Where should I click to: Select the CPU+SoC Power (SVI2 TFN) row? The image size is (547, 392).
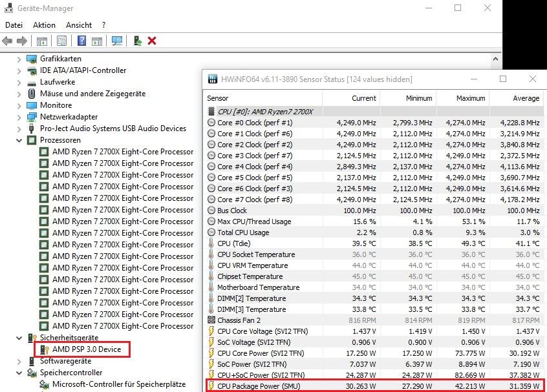(374, 375)
